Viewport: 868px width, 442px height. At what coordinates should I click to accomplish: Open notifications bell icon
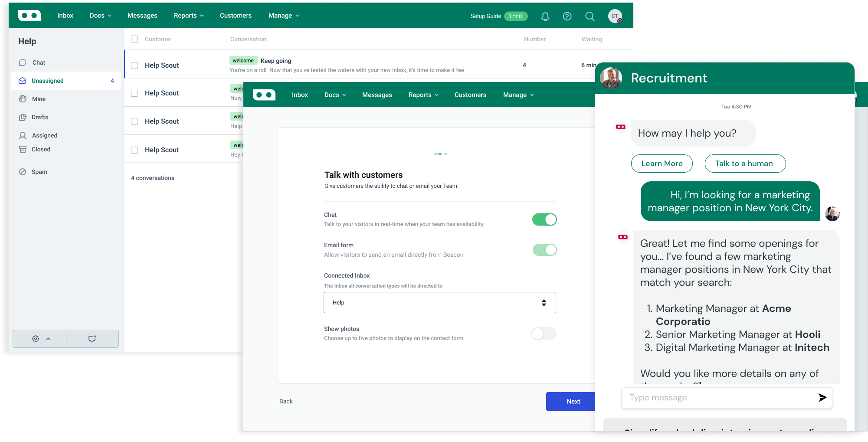[545, 16]
